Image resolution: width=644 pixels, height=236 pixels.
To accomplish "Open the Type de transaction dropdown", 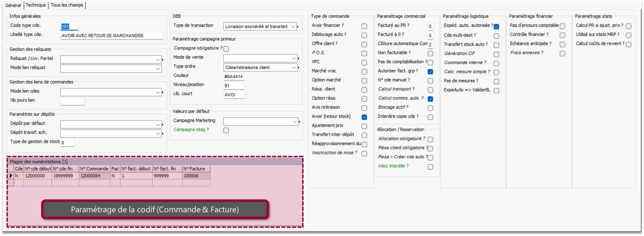I will [293, 26].
